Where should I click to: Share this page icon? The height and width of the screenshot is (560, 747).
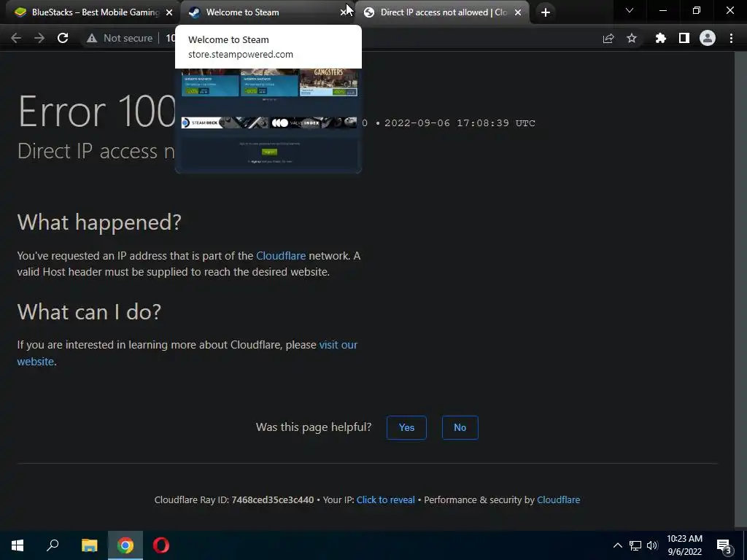608,38
